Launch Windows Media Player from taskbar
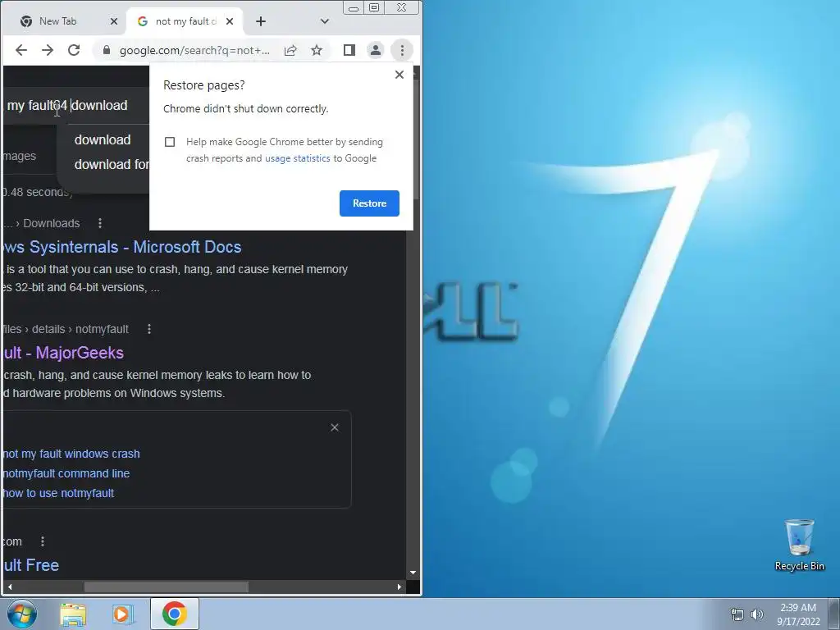 pyautogui.click(x=123, y=614)
